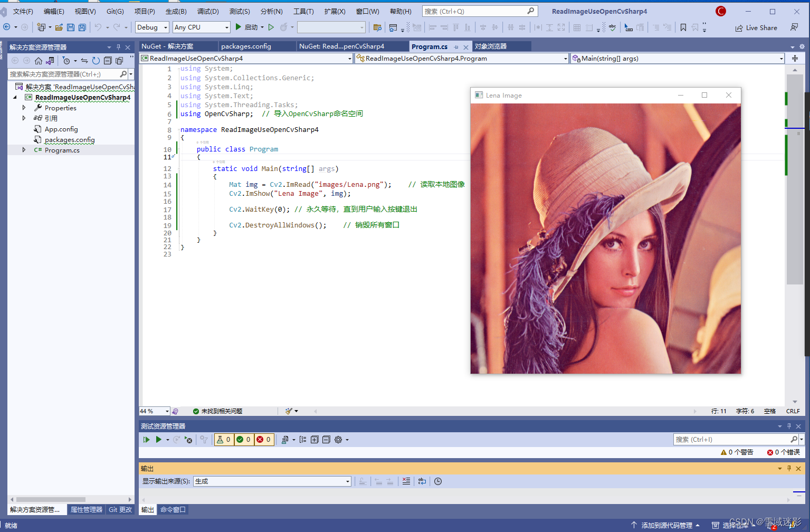Expand the Properties tree node
The width and height of the screenshot is (810, 532).
tap(24, 108)
